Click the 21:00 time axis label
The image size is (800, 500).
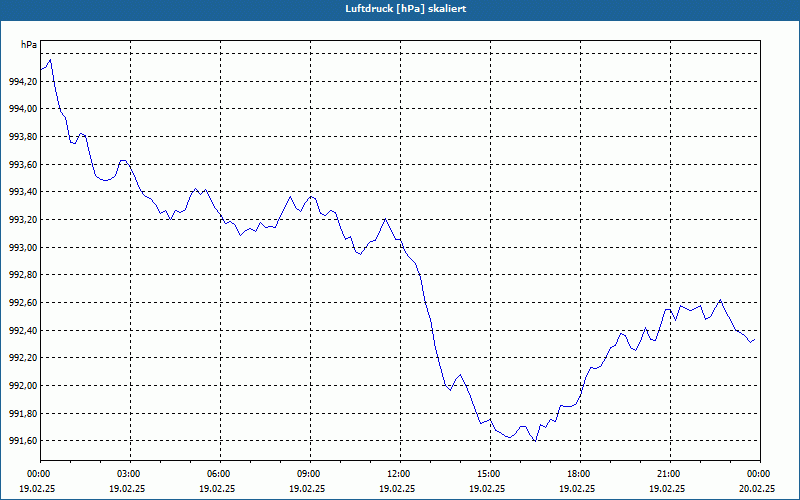click(670, 474)
